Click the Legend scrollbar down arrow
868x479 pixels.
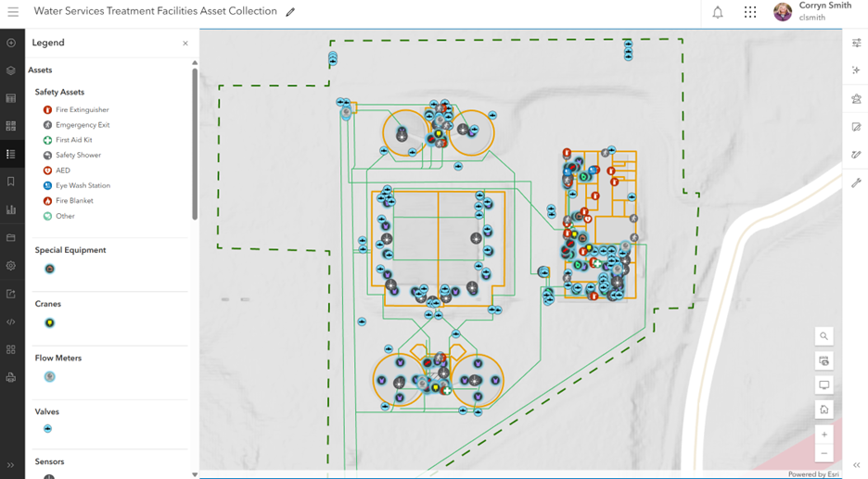[x=195, y=474]
